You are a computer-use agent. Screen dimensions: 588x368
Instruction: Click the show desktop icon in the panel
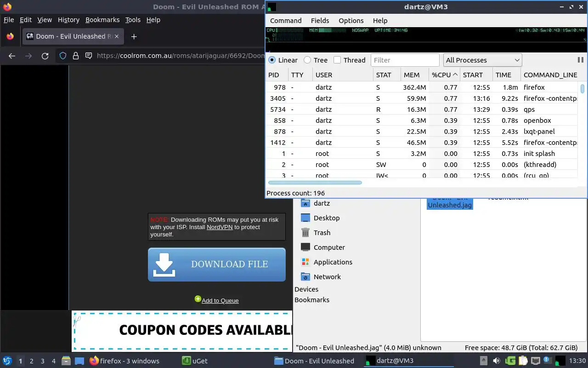tap(79, 361)
